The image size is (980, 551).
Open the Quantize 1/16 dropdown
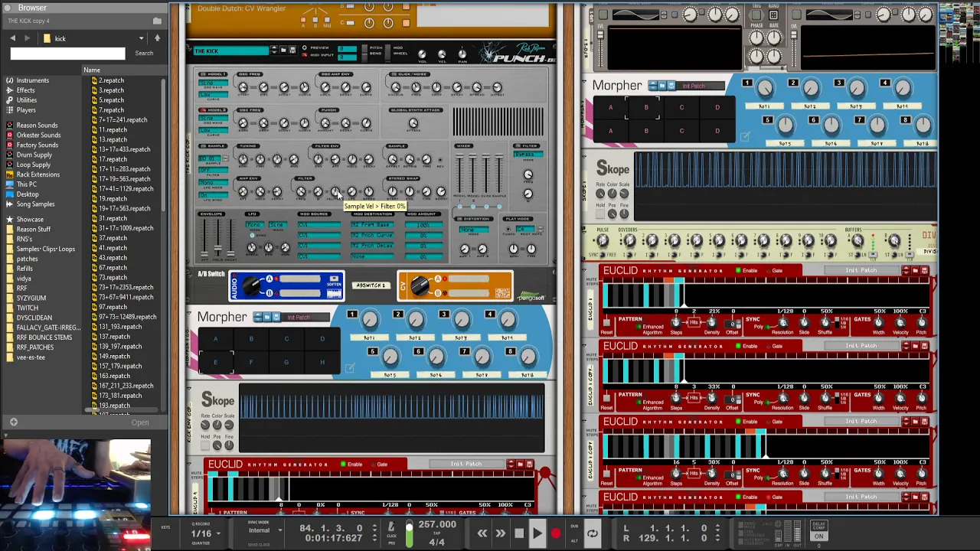(x=205, y=533)
